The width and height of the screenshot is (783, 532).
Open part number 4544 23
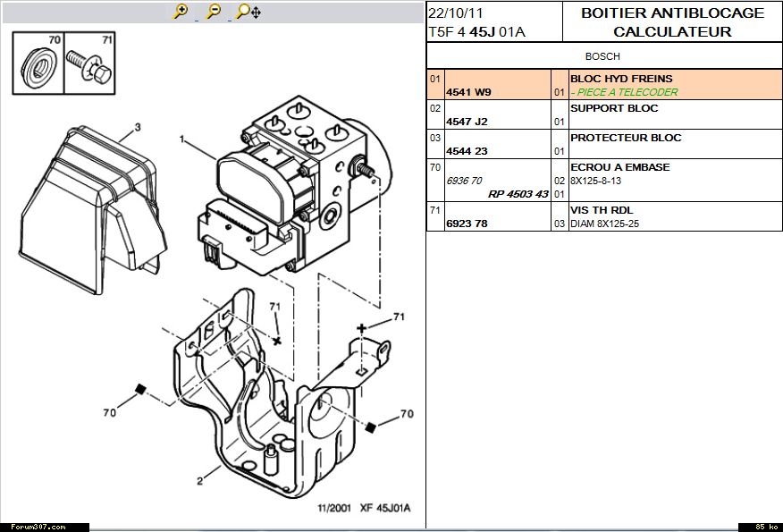point(466,151)
